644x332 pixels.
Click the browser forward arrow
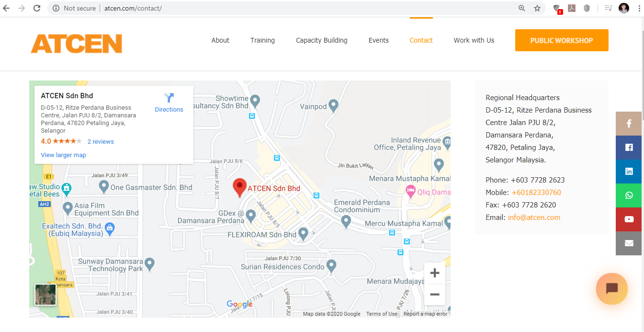(x=22, y=8)
